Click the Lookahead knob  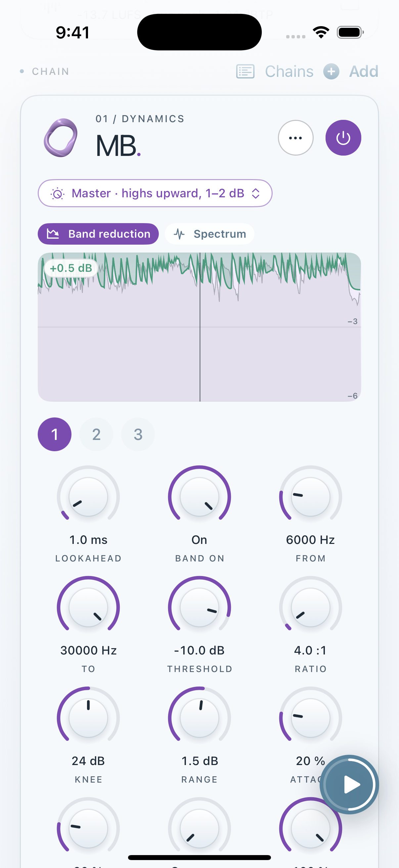coord(88,497)
